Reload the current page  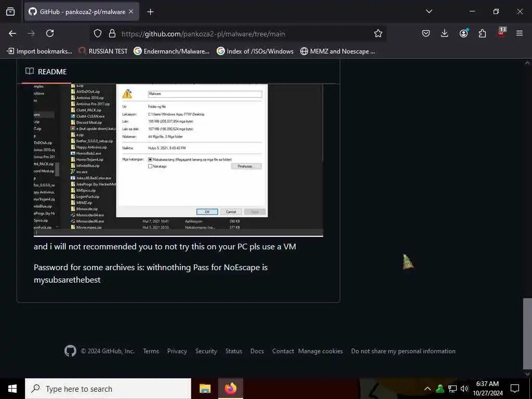pyautogui.click(x=50, y=33)
